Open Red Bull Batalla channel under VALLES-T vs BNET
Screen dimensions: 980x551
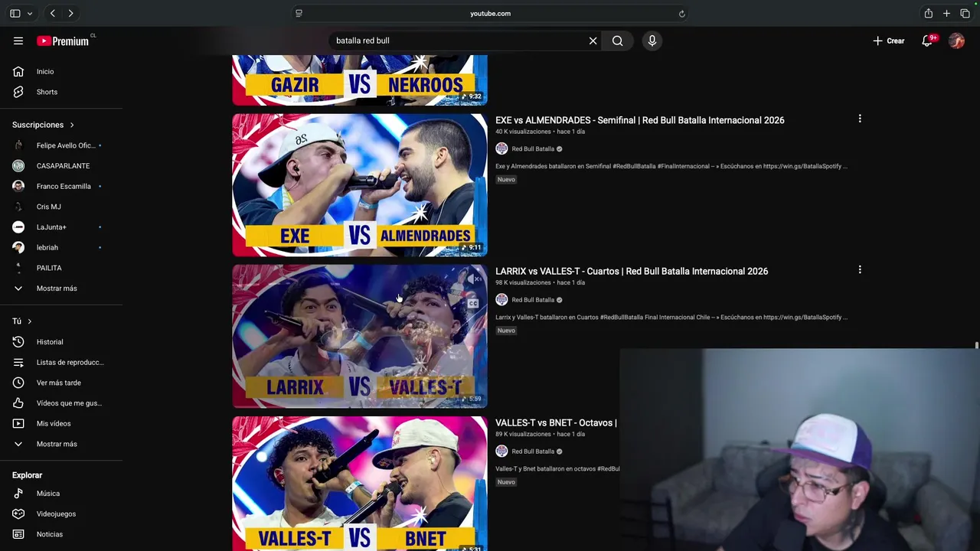pyautogui.click(x=533, y=452)
